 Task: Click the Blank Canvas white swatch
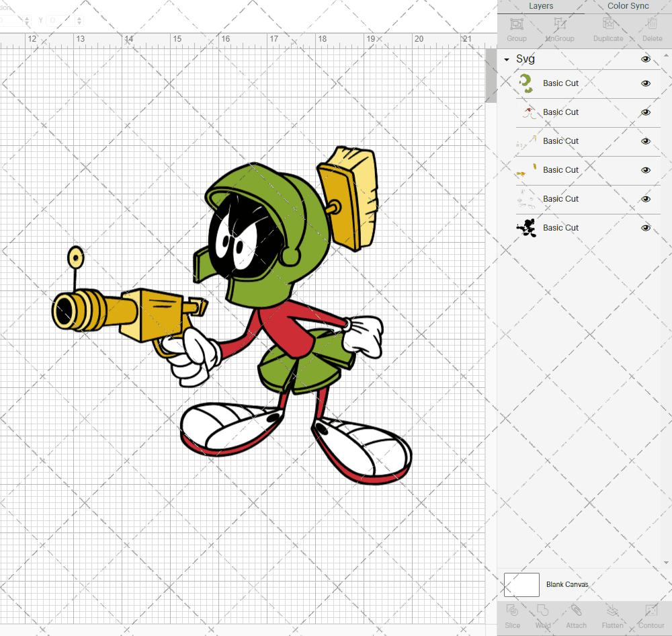pyautogui.click(x=521, y=585)
